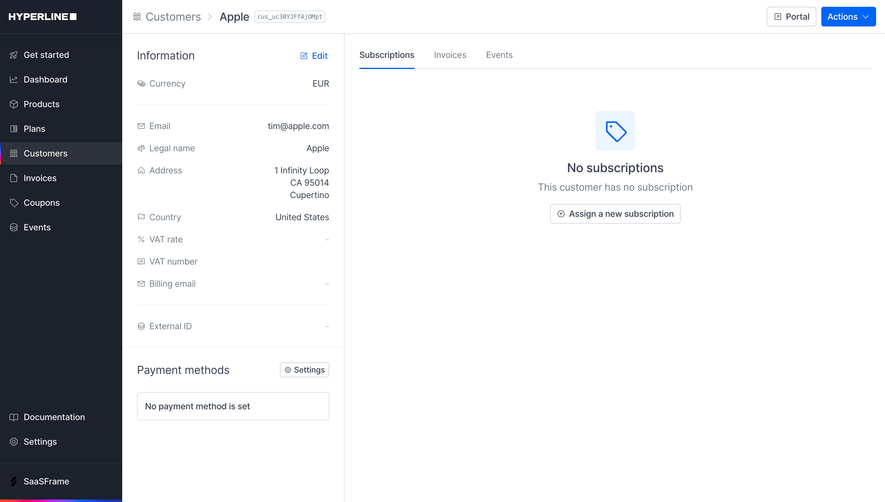Click the SaaSFrame lightning icon
The width and height of the screenshot is (885, 502).
[x=14, y=482]
